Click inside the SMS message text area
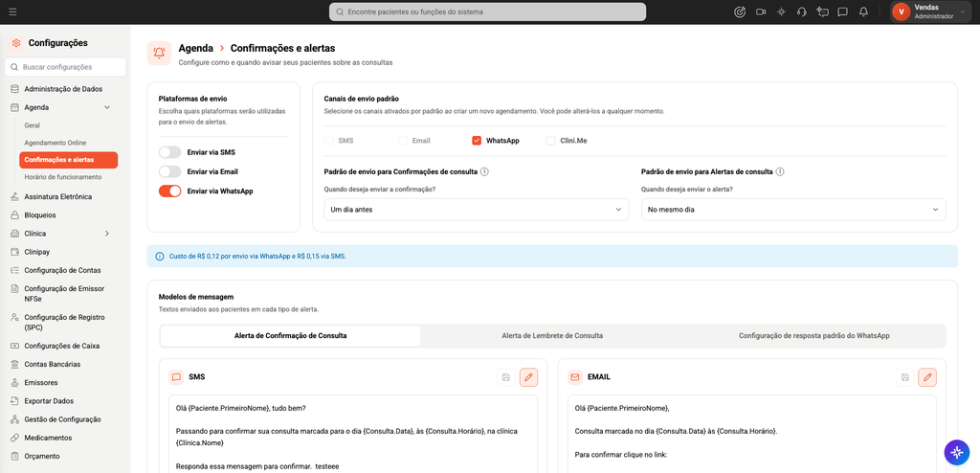This screenshot has height=473, width=980. click(353, 434)
